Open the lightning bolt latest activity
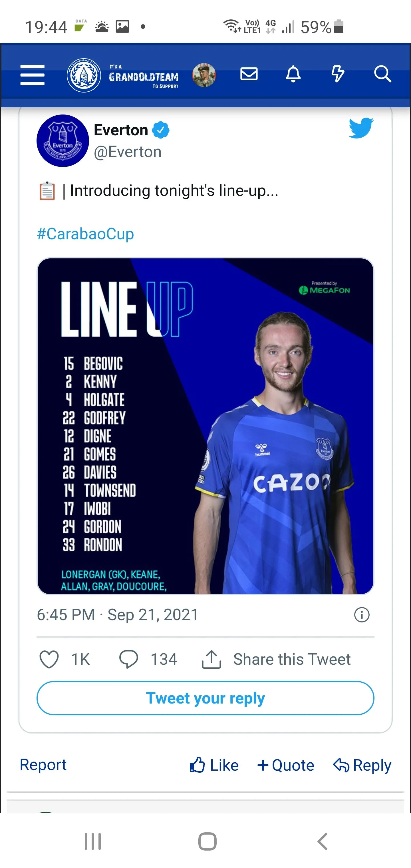411x868 pixels. pyautogui.click(x=338, y=74)
